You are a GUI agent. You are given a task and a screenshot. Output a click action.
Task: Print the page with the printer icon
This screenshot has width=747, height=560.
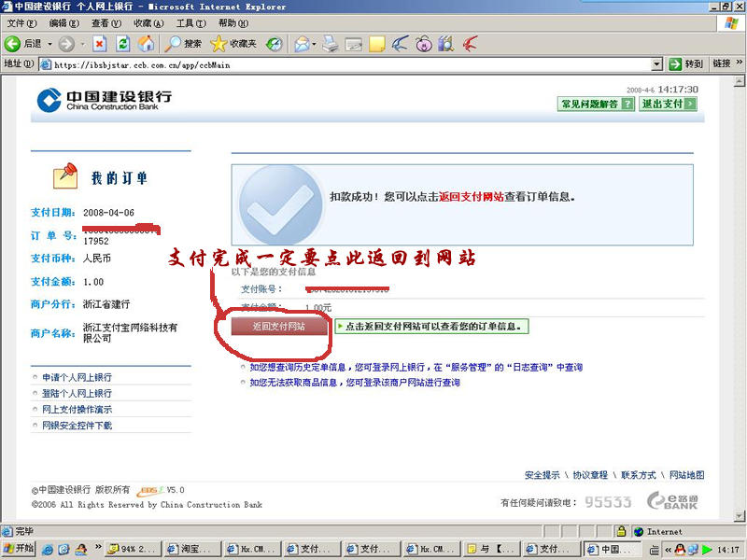pos(330,44)
